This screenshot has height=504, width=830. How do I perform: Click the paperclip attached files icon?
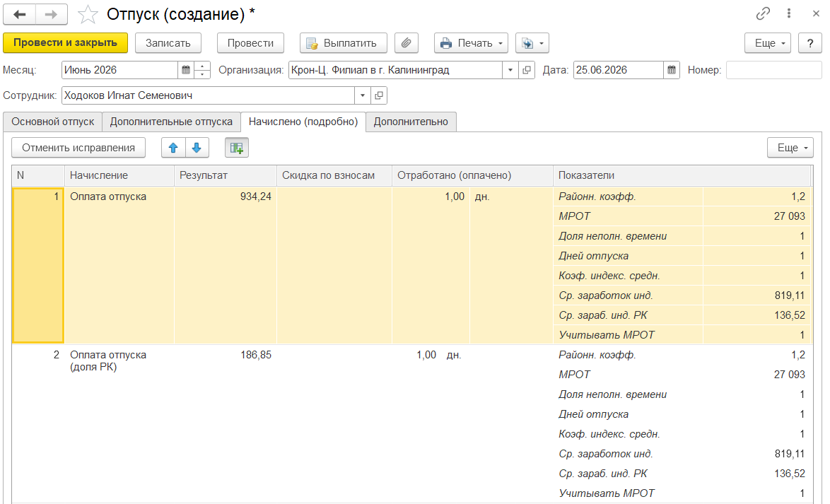[x=406, y=43]
